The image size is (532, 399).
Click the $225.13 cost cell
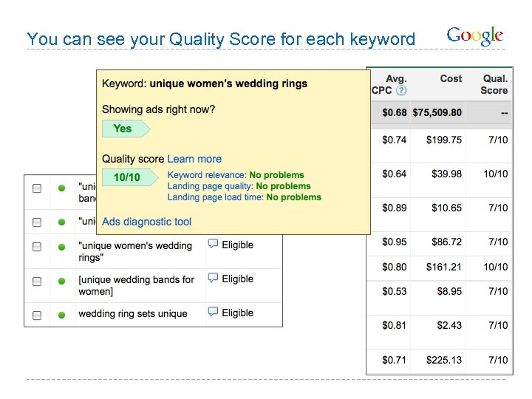pos(444,360)
